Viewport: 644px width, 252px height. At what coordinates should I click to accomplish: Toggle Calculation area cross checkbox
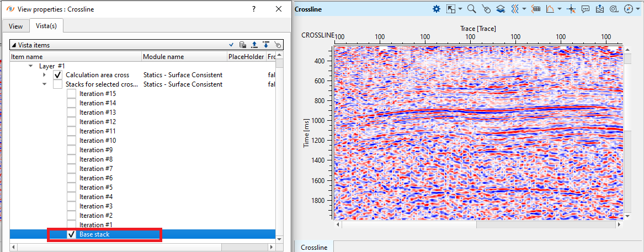pyautogui.click(x=58, y=75)
